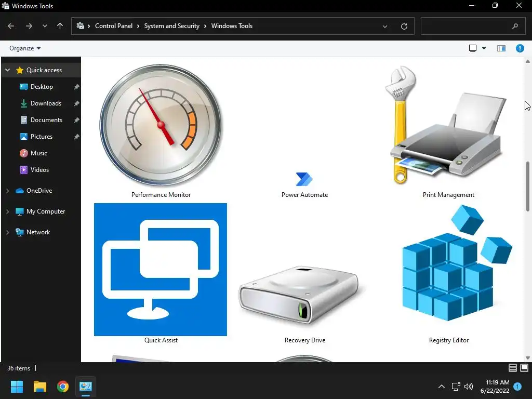Viewport: 532px width, 399px height.
Task: Open File Explorer from the taskbar
Action: click(x=39, y=387)
